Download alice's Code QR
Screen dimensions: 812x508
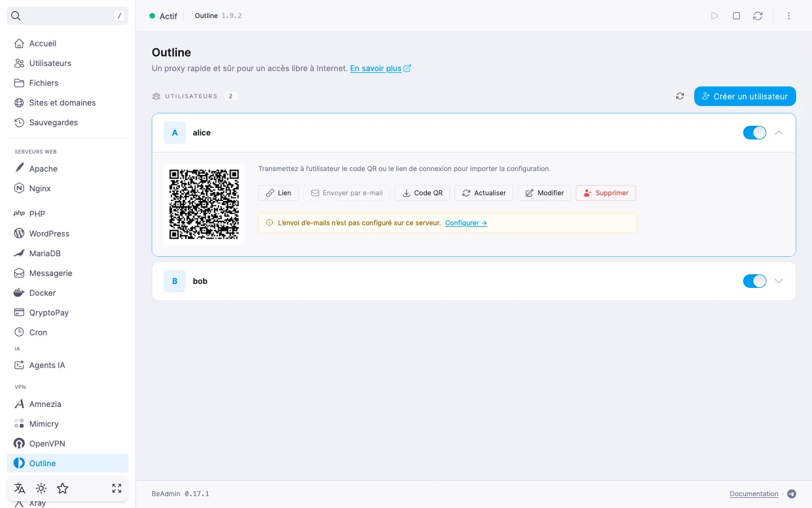click(x=422, y=193)
